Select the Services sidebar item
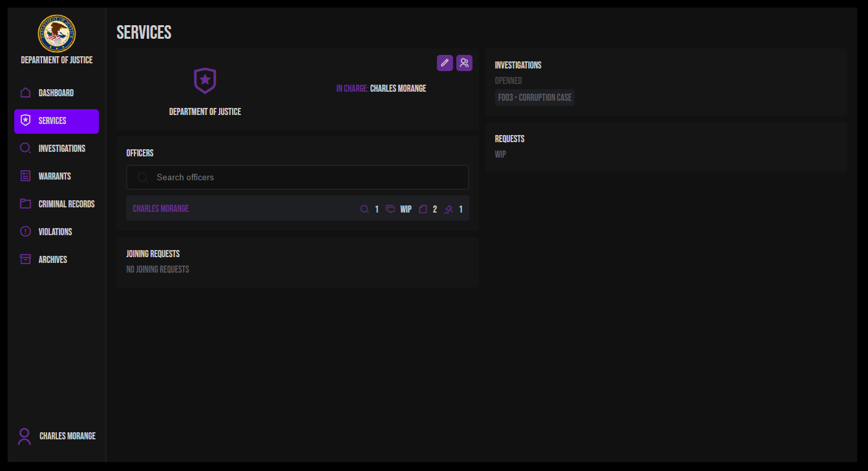The width and height of the screenshot is (868, 471). tap(56, 121)
